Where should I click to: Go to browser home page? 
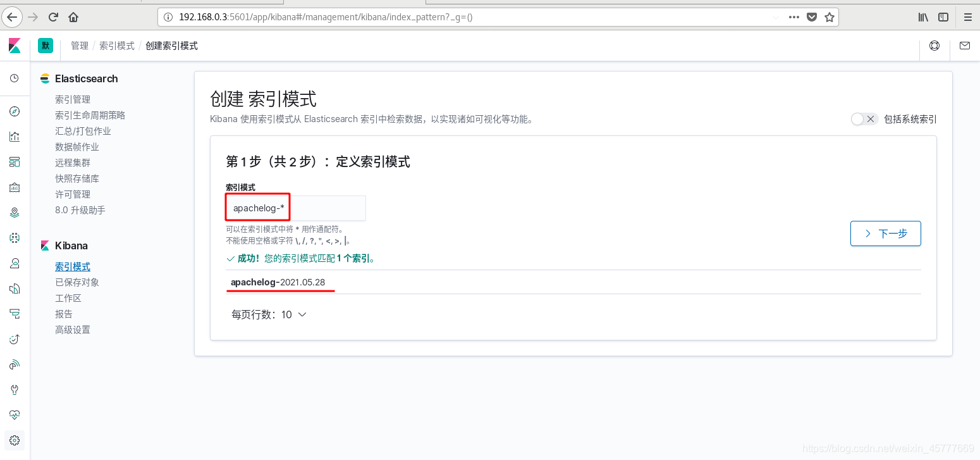[73, 17]
